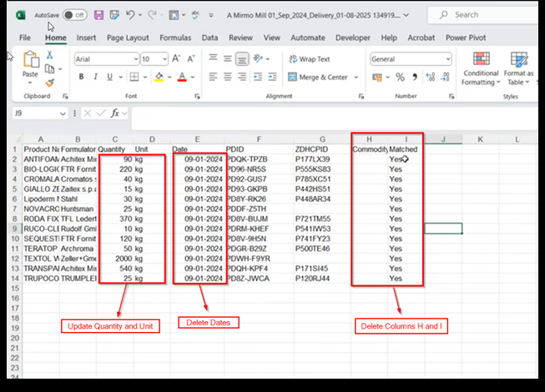Select quantity cell 2000
Image resolution: width=545 pixels, height=392 pixels.
tap(115, 259)
